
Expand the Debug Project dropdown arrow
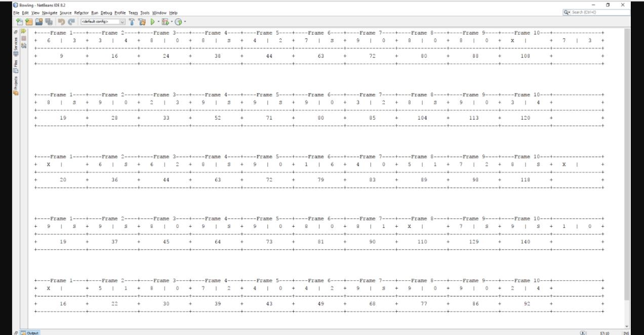[171, 22]
